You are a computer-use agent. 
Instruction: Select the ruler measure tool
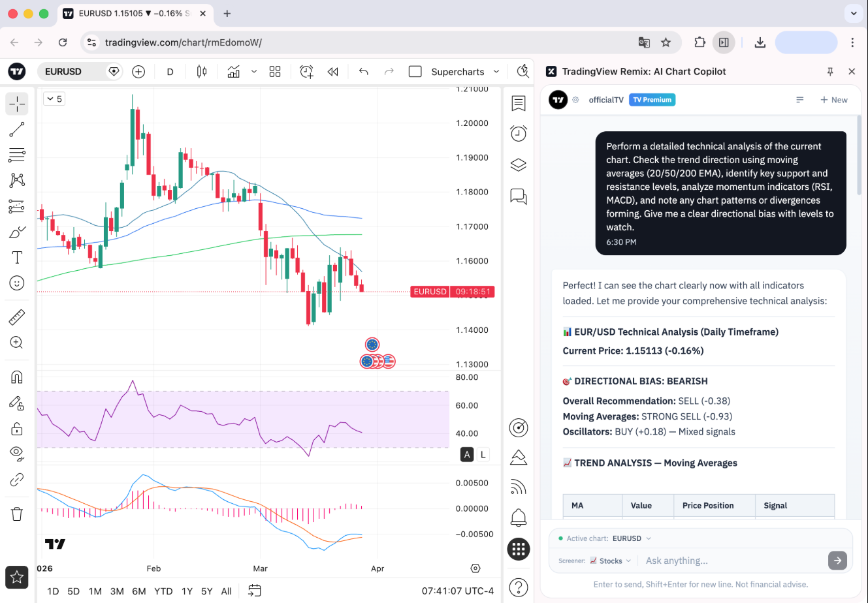(17, 317)
